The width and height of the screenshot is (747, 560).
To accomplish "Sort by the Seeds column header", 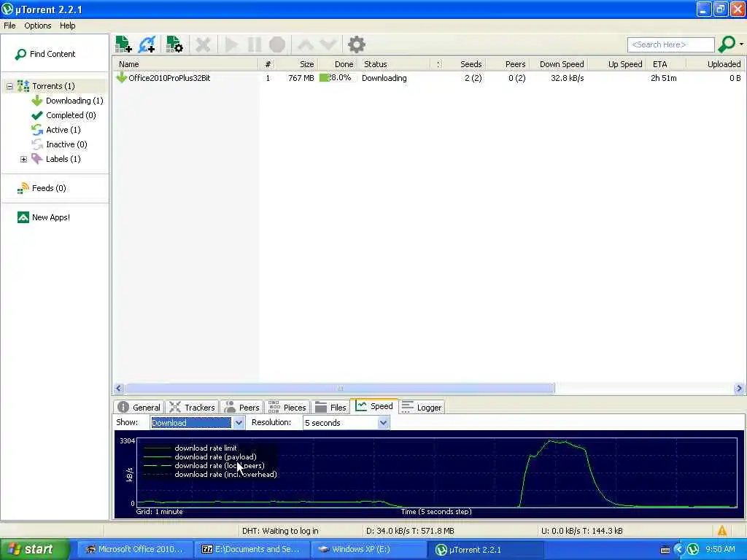I will [x=466, y=64].
